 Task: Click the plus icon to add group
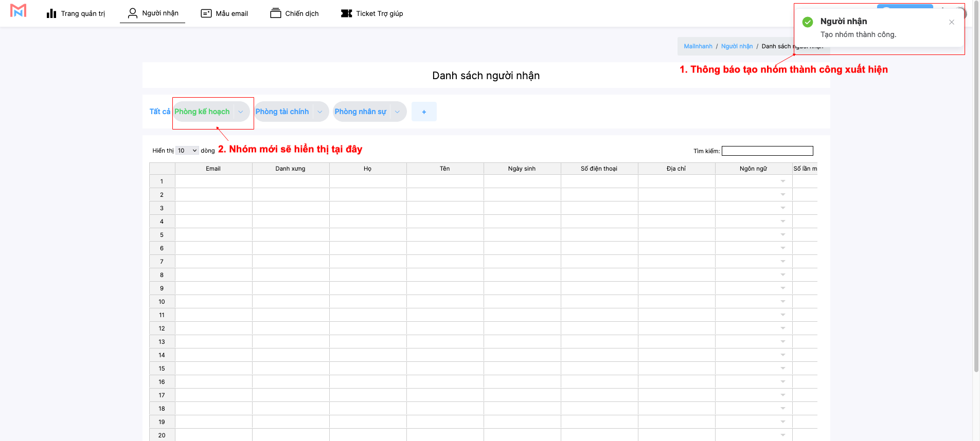(424, 112)
